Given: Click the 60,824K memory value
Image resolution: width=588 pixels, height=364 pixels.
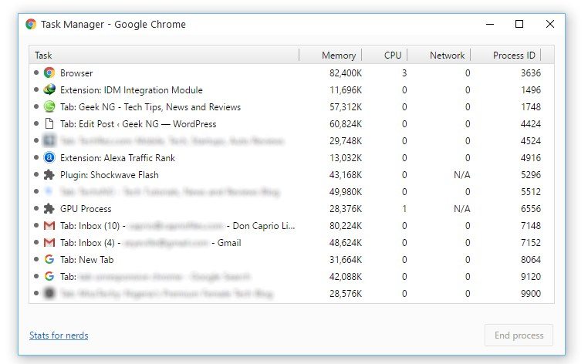Looking at the screenshot, I should pos(346,123).
